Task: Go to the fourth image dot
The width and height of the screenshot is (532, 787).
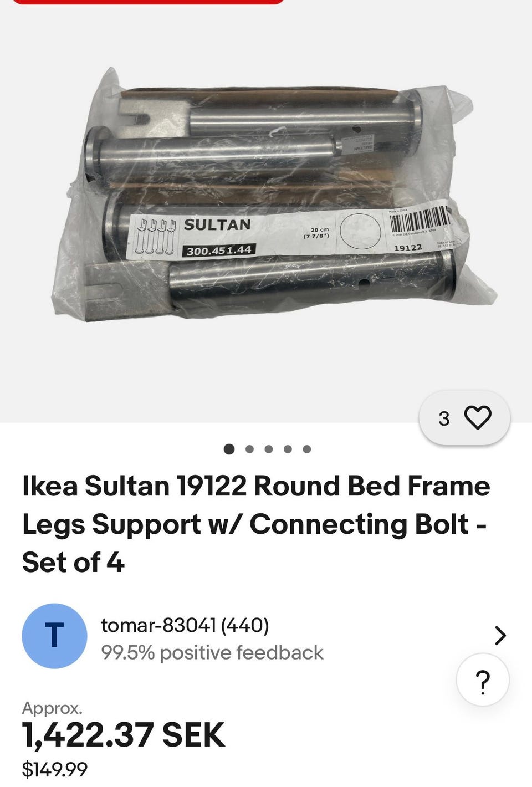Action: [288, 449]
